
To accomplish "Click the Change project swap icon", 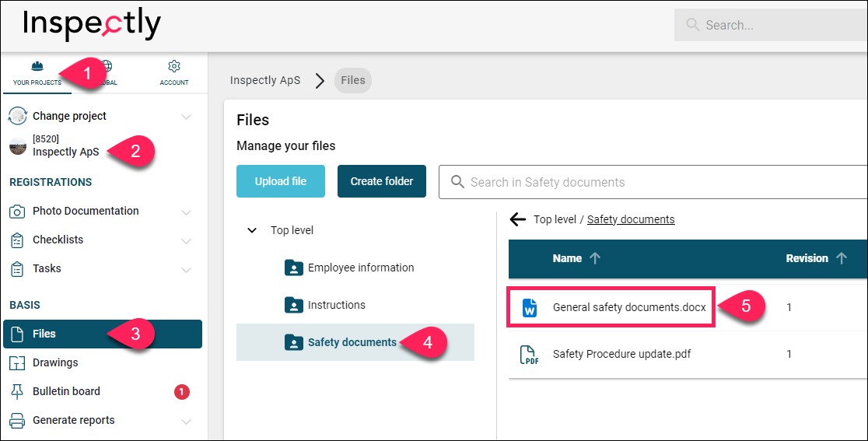I will pos(18,116).
